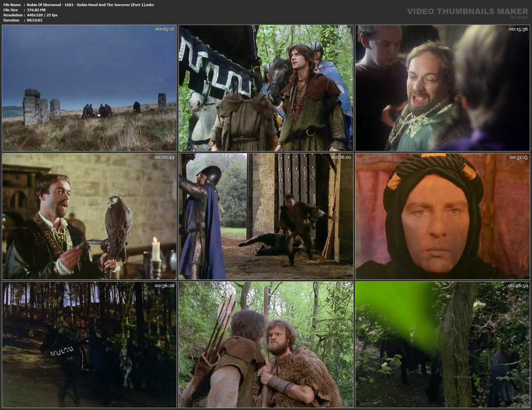Click the file size value 376.82 MB
532x410 pixels.
pos(36,10)
